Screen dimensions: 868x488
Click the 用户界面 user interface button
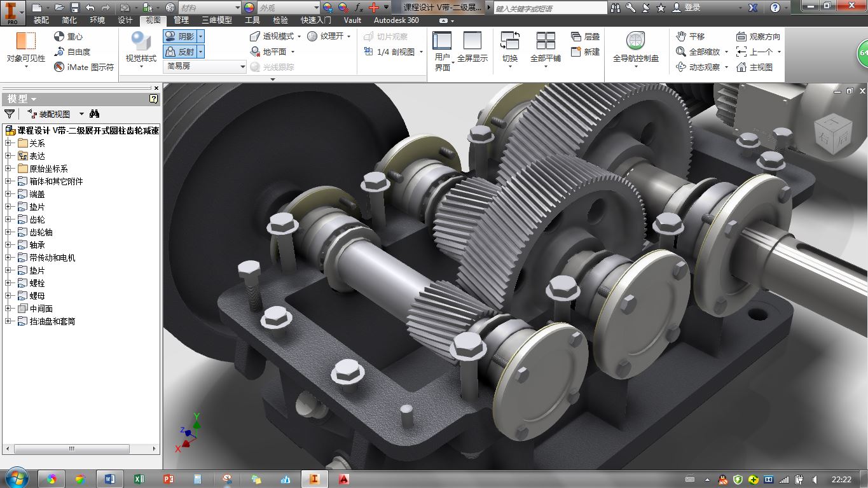click(x=443, y=50)
